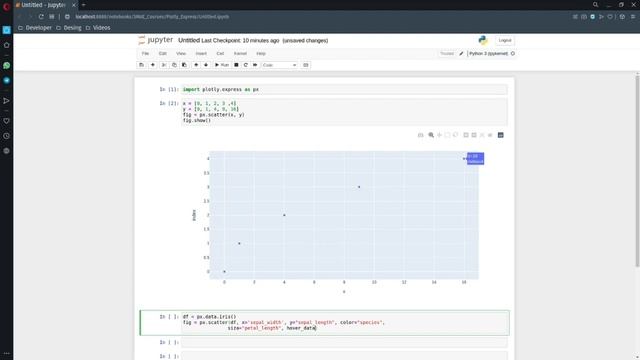Screen dimensions: 640x360
Task: Click the page vertical scrollbar
Action: tap(637, 171)
